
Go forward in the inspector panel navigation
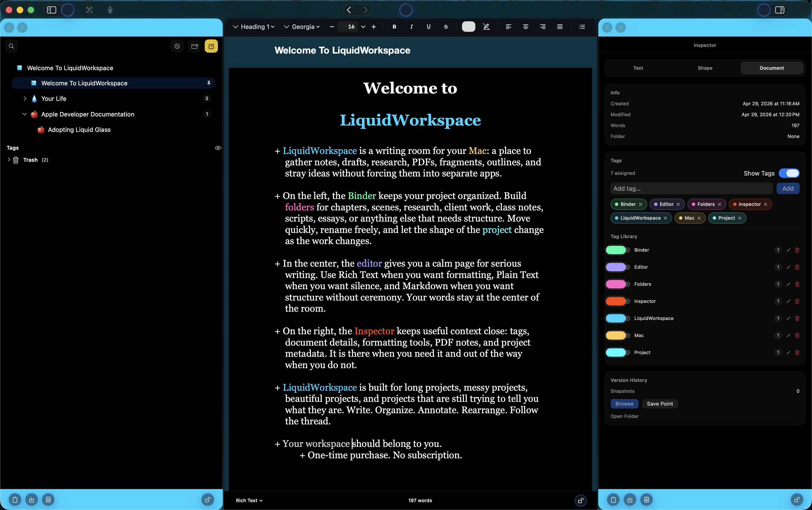[620, 27]
